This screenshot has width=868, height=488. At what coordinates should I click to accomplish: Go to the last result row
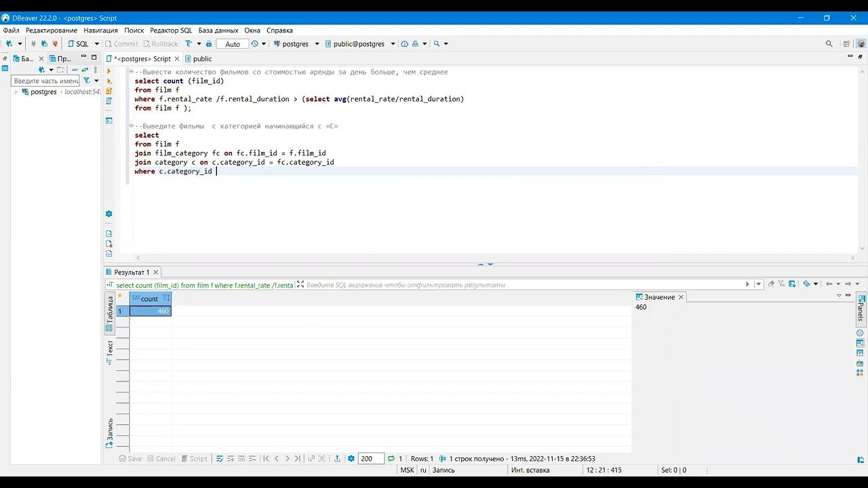[x=298, y=459]
